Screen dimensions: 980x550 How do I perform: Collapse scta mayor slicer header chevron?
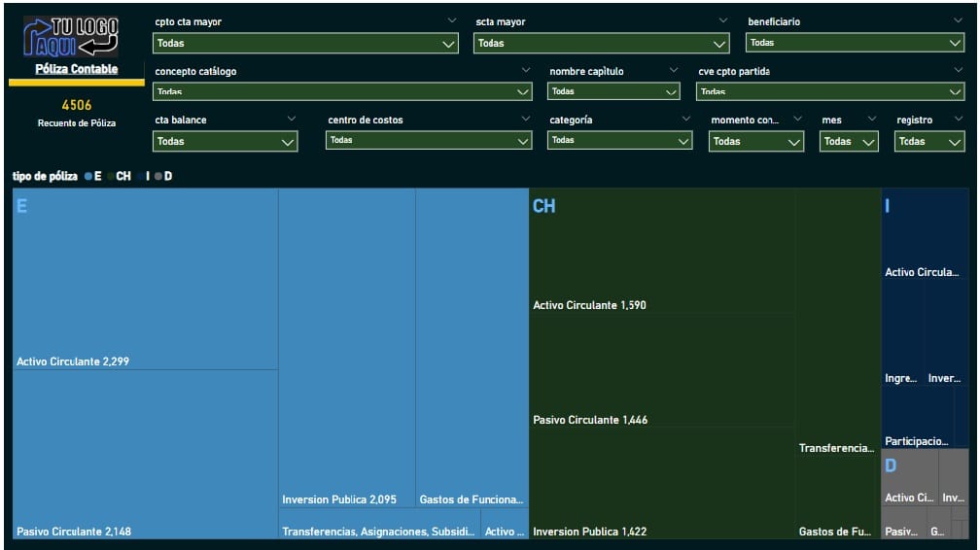click(723, 21)
